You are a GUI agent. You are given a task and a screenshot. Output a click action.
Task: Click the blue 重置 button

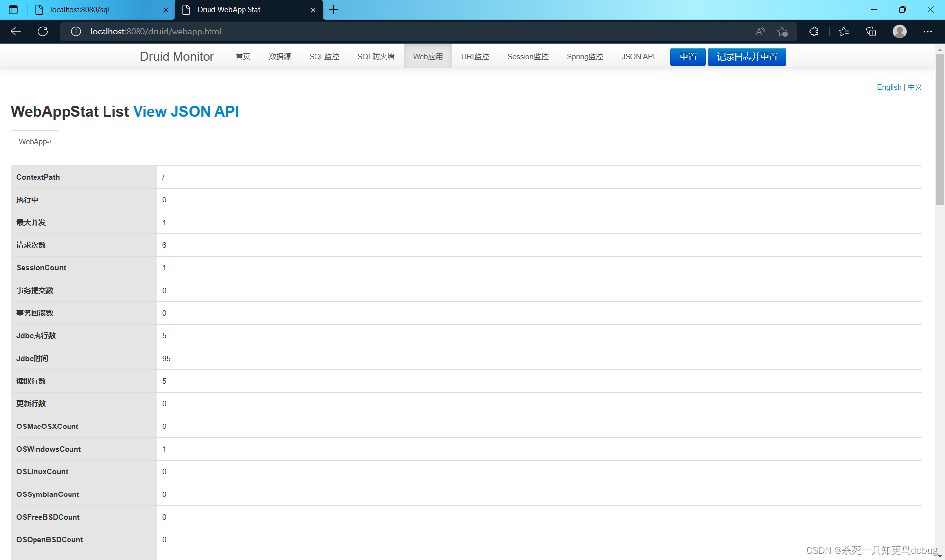click(688, 57)
